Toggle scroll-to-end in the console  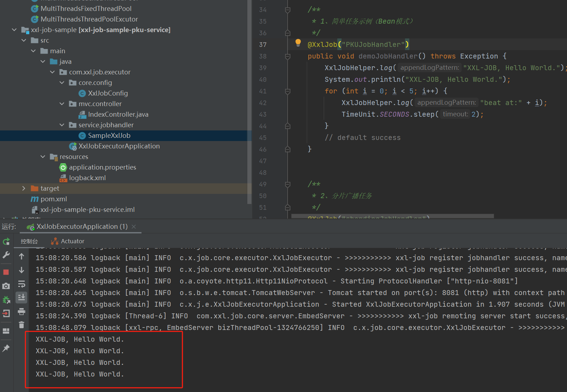(22, 298)
